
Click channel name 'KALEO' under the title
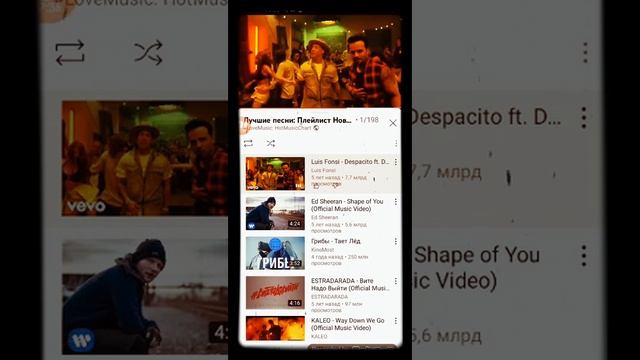tap(319, 336)
